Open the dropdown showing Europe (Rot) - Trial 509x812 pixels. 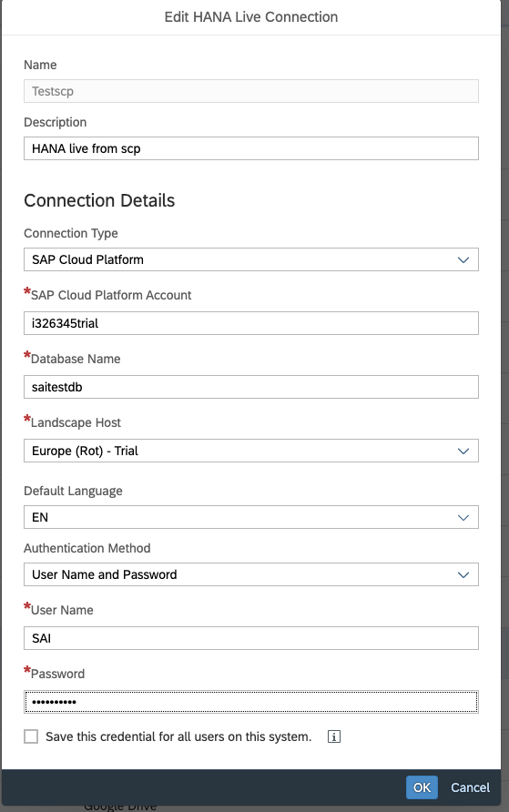[251, 451]
